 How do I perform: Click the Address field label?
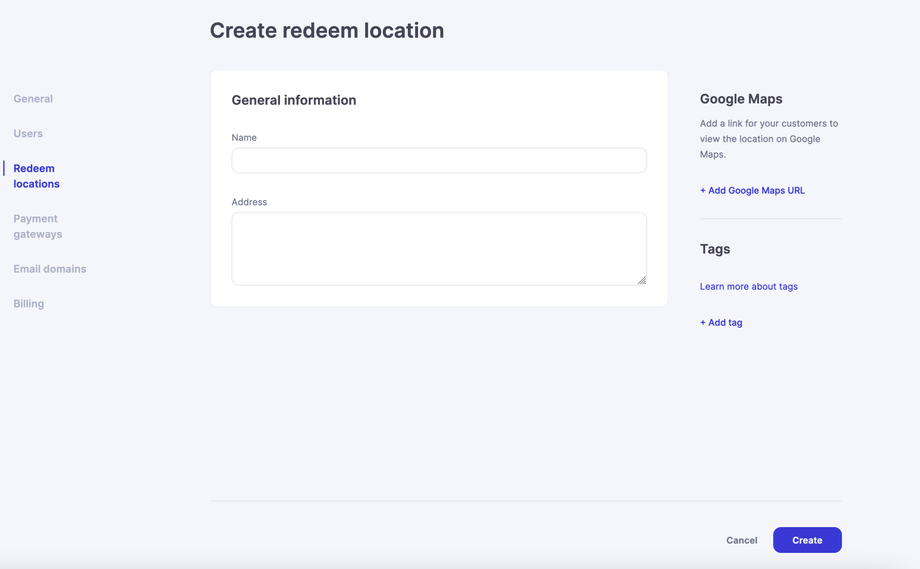coord(249,202)
